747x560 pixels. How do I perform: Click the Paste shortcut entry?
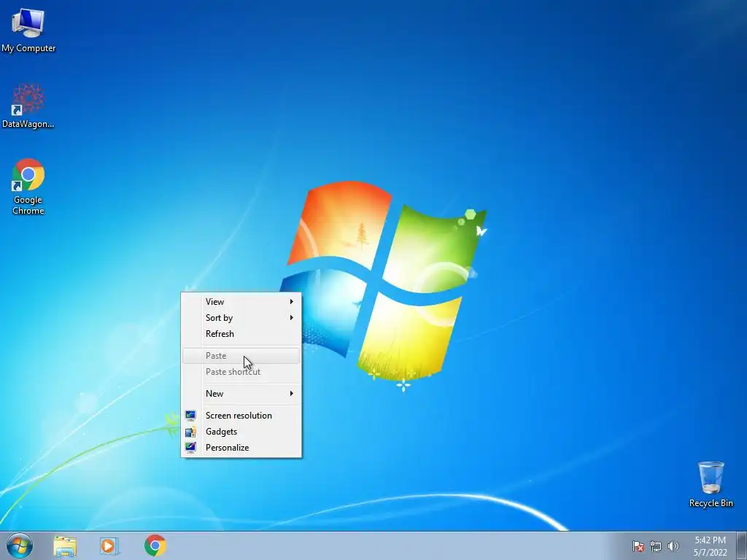[241, 372]
